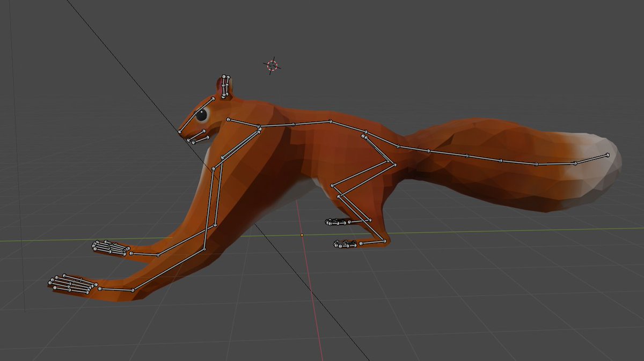The width and height of the screenshot is (644, 361).
Task: Click the squirrel's black eye
Action: coord(201,114)
